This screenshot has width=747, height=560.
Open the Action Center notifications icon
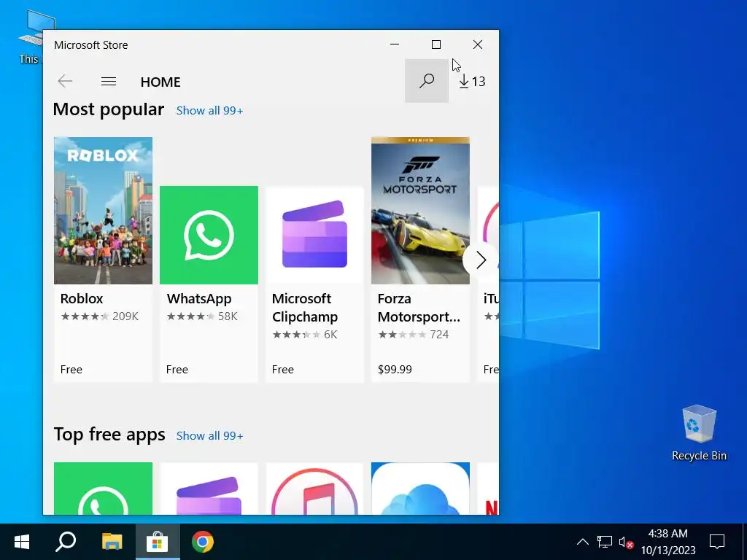tap(717, 542)
